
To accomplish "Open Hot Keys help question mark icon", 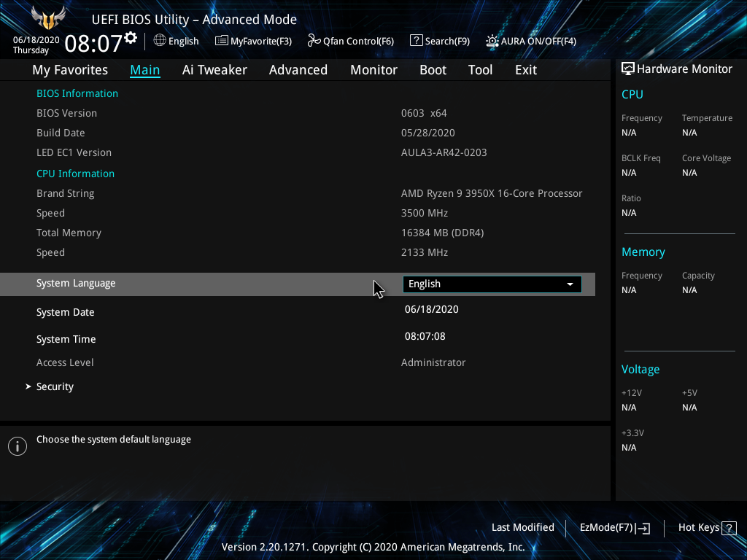I will 729,527.
